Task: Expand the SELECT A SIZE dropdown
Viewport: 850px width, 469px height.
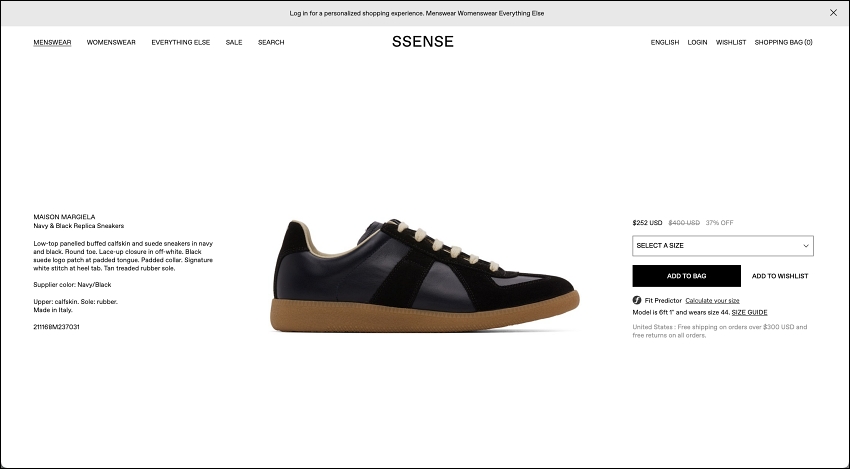Action: point(722,246)
